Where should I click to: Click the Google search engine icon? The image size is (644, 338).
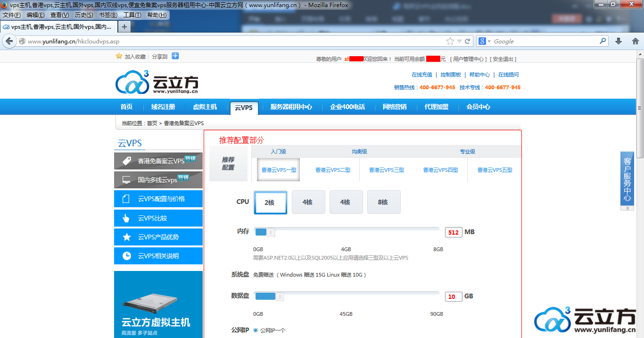482,41
